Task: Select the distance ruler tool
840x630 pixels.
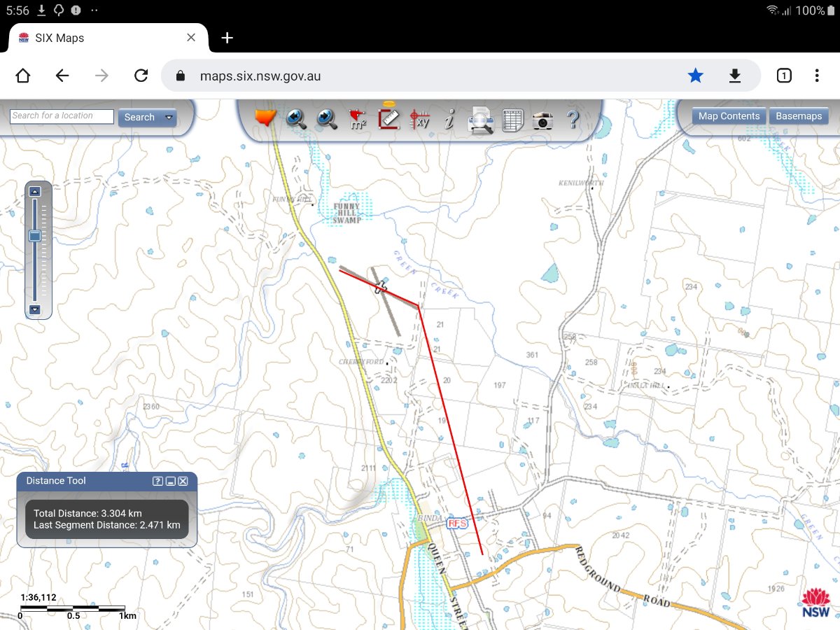Action: tap(388, 116)
